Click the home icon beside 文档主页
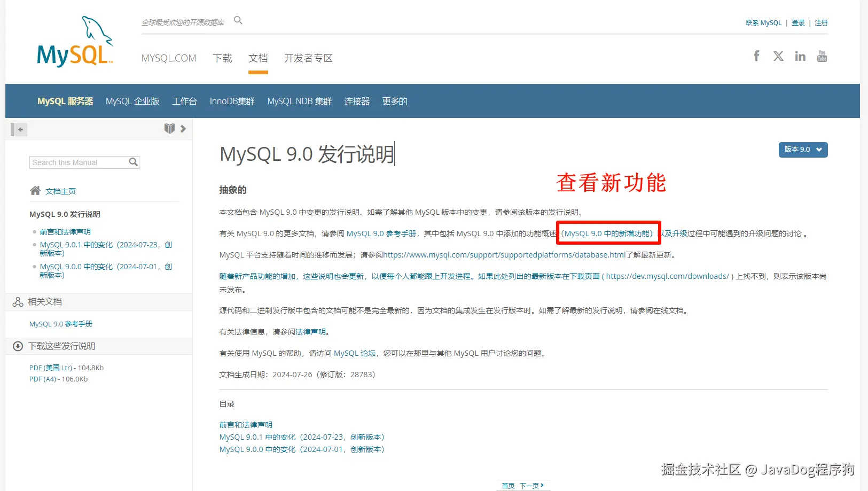 35,191
